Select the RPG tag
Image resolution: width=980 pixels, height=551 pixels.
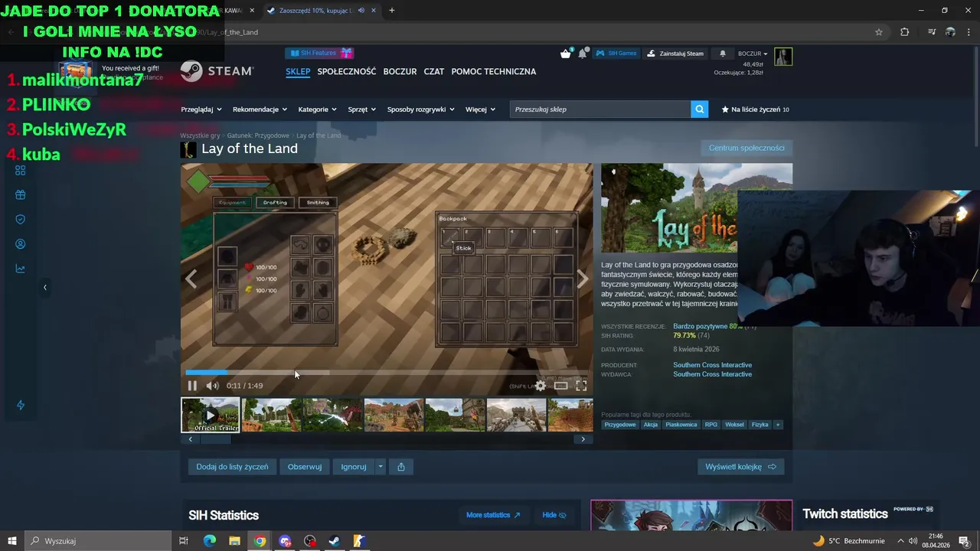711,425
